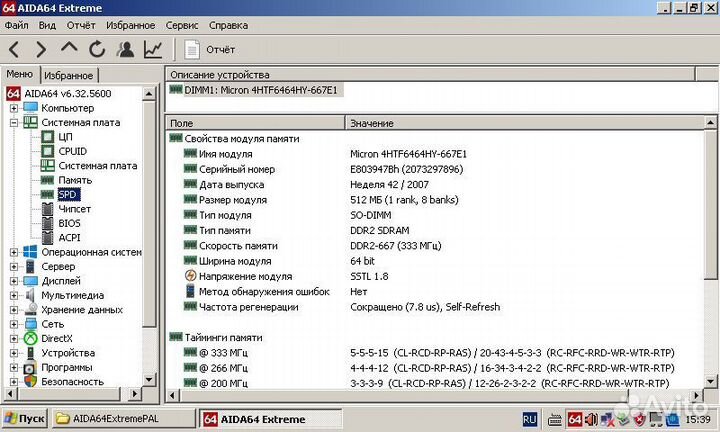720x432 pixels.
Task: Expand the DirectX tree node
Action: pos(14,339)
